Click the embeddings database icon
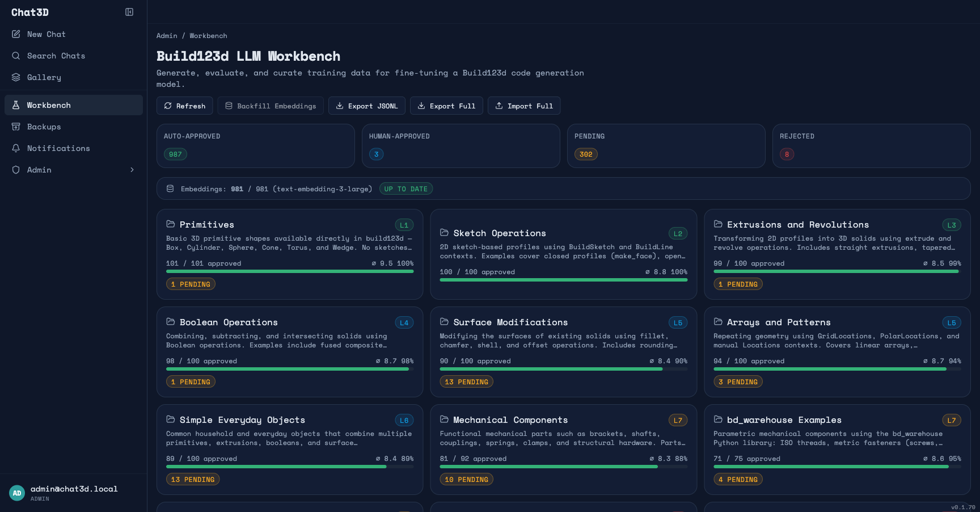The image size is (980, 512). pyautogui.click(x=170, y=188)
